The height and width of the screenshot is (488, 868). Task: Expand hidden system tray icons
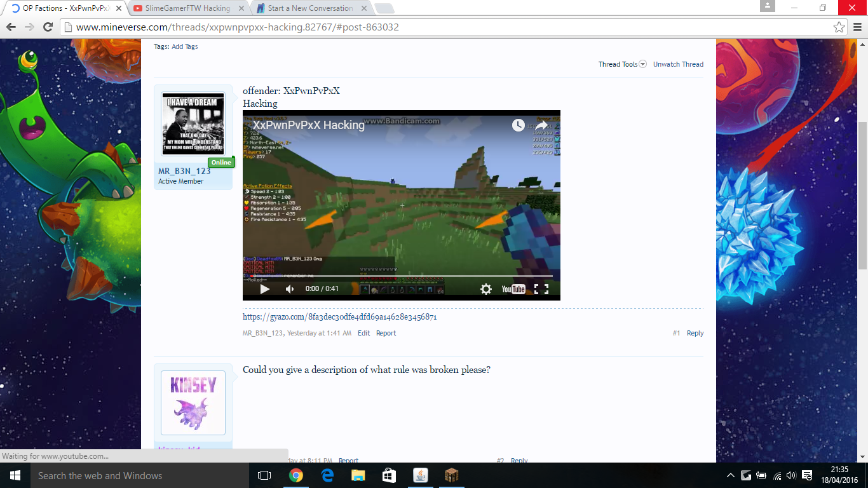730,475
